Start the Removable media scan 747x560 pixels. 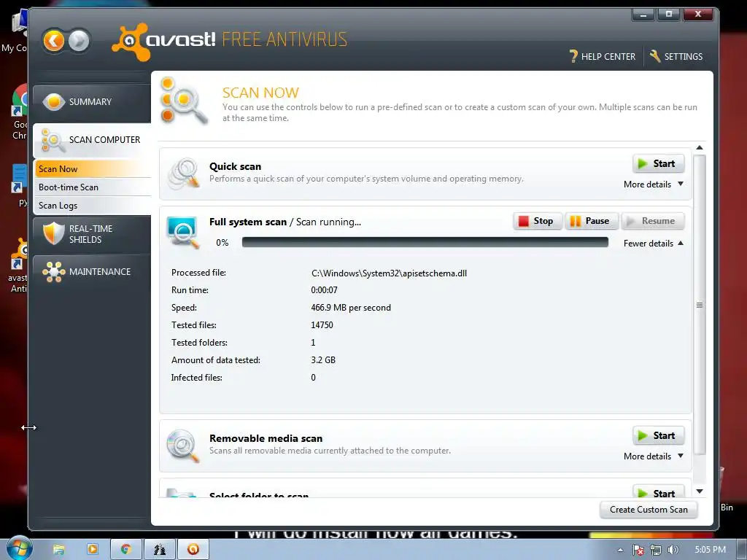click(x=659, y=435)
